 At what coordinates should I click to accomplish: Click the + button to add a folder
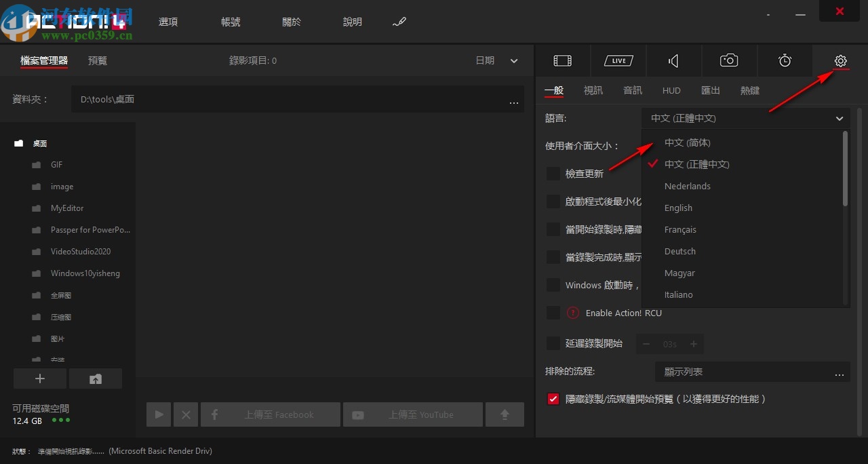[39, 379]
